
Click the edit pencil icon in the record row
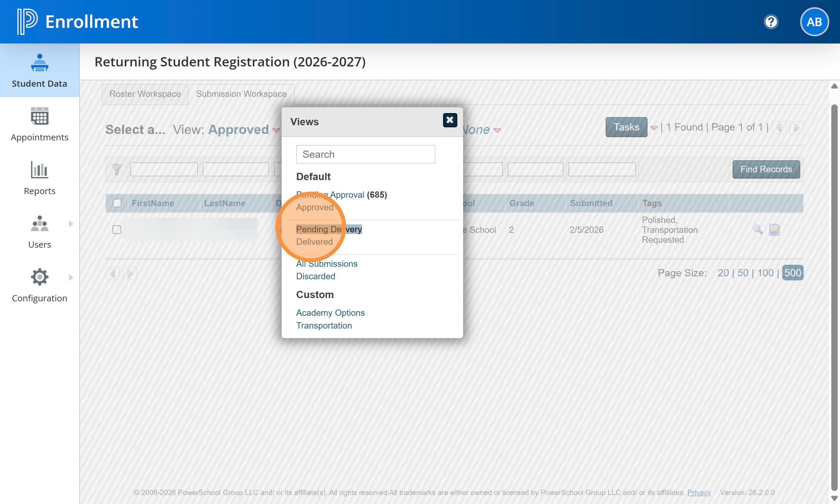774,230
